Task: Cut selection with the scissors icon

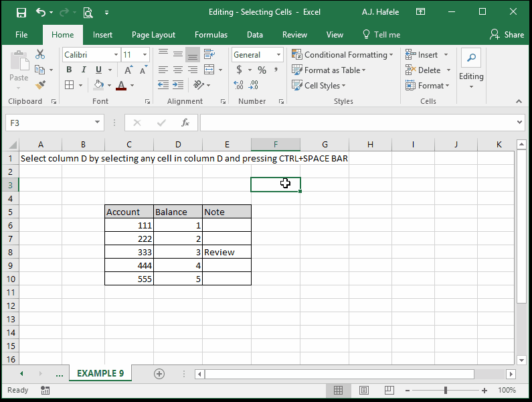Action: tap(40, 54)
